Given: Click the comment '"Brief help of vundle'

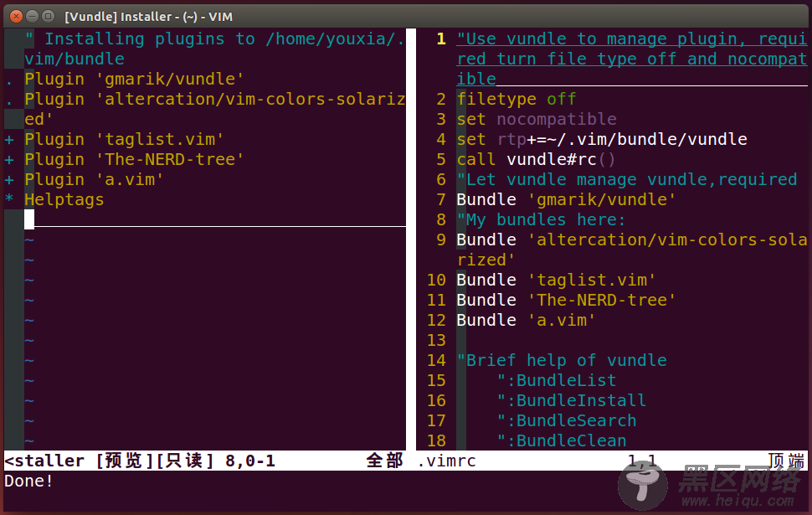Looking at the screenshot, I should [562, 361].
